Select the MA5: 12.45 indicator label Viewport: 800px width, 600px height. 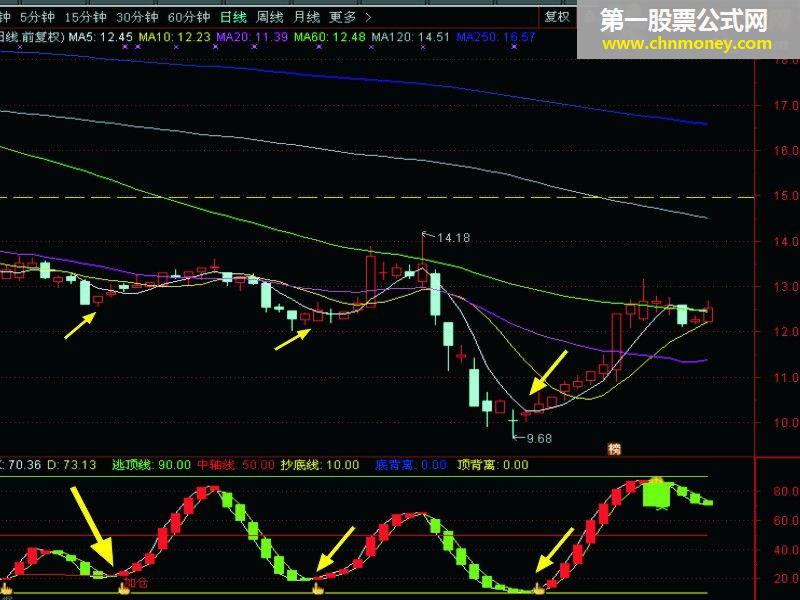pos(101,37)
